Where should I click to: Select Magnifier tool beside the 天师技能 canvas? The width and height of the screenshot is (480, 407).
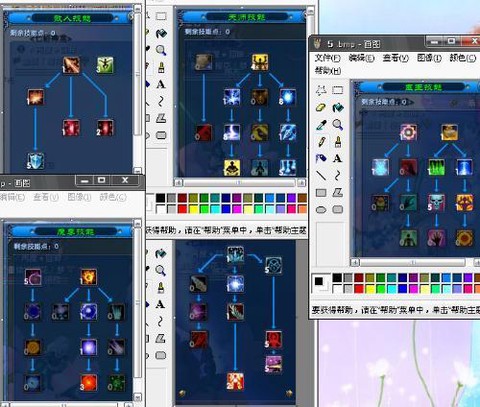(x=161, y=50)
